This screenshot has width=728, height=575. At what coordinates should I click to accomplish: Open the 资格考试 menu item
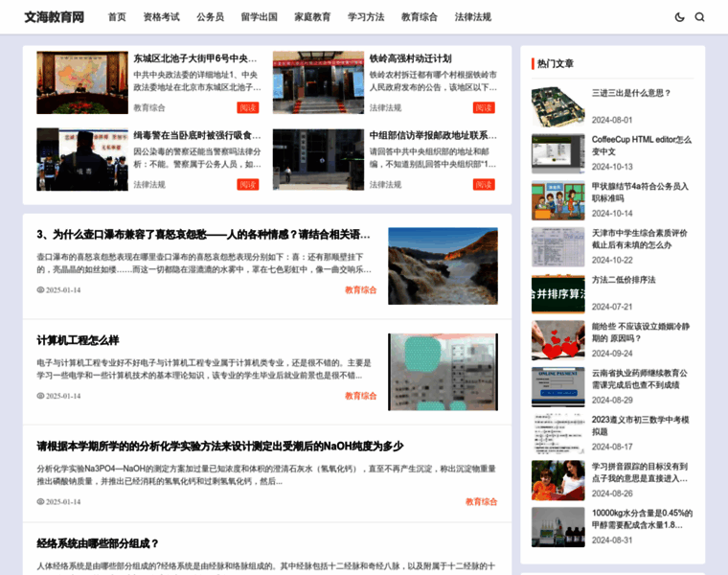pyautogui.click(x=162, y=17)
